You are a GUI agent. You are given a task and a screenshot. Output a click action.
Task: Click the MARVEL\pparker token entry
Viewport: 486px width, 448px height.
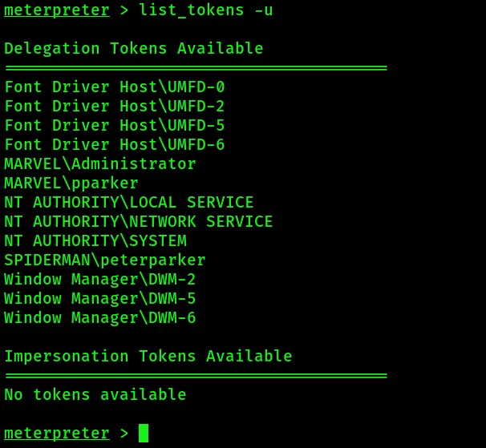click(71, 184)
